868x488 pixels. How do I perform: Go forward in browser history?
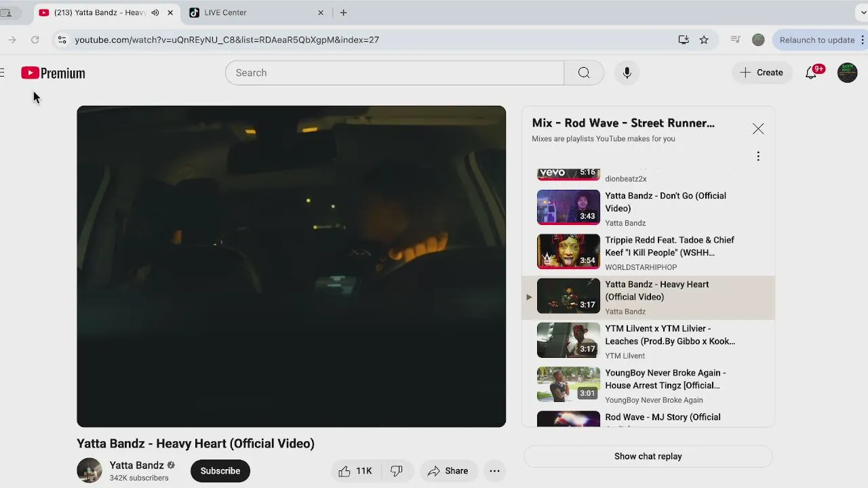tap(12, 40)
